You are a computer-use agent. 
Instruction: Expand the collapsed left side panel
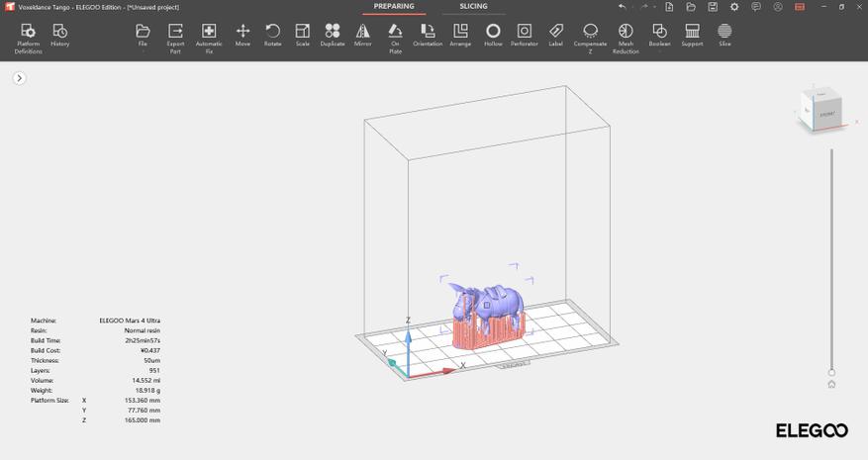19,78
